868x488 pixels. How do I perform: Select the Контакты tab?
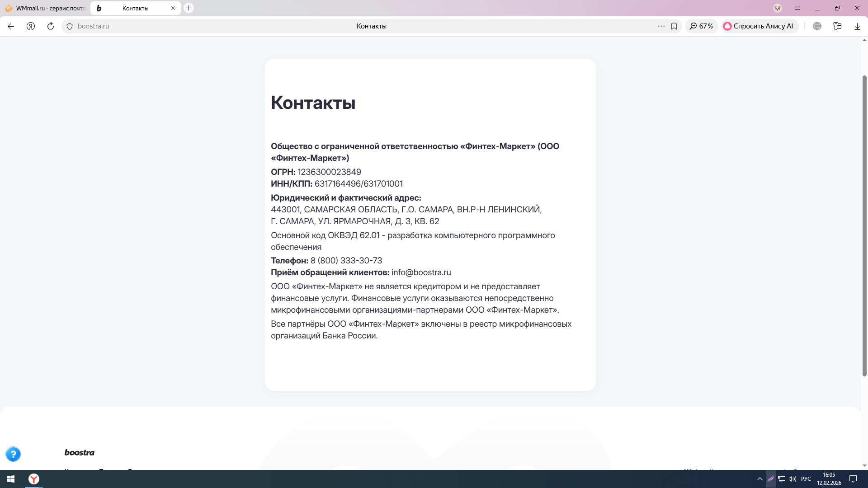pos(136,8)
